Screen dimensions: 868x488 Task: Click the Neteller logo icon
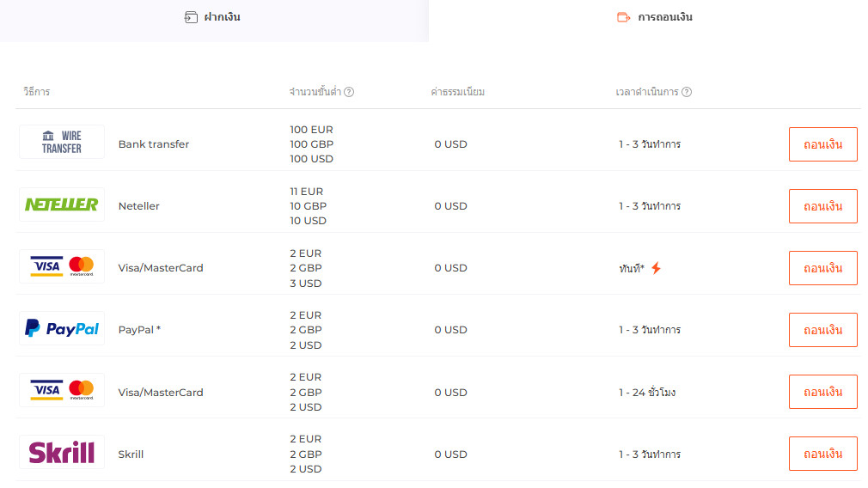tap(62, 204)
